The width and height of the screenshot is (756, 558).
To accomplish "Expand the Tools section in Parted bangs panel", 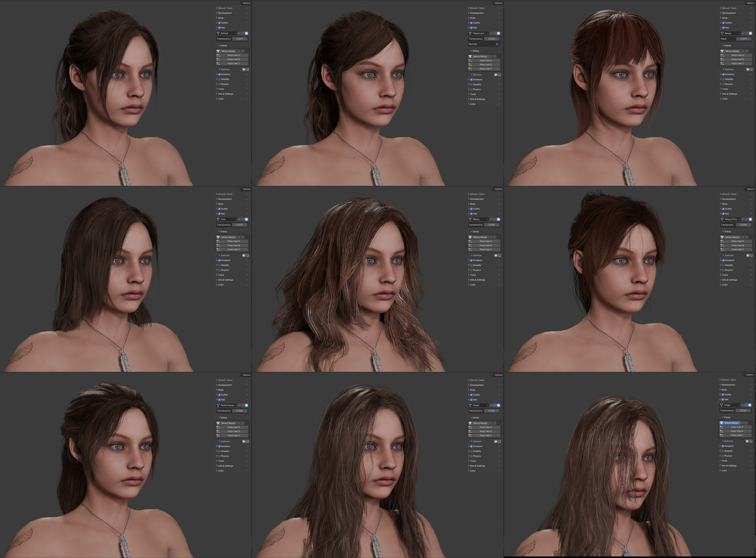I will [220, 461].
